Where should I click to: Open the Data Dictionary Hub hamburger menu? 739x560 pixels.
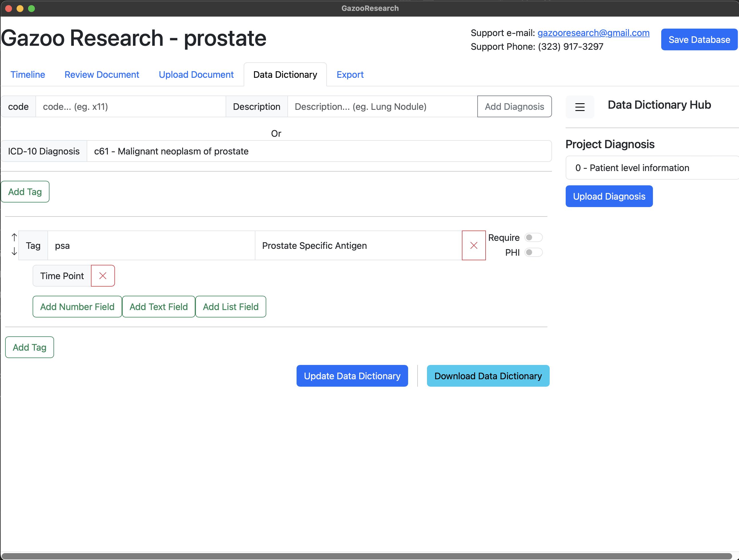tap(580, 107)
